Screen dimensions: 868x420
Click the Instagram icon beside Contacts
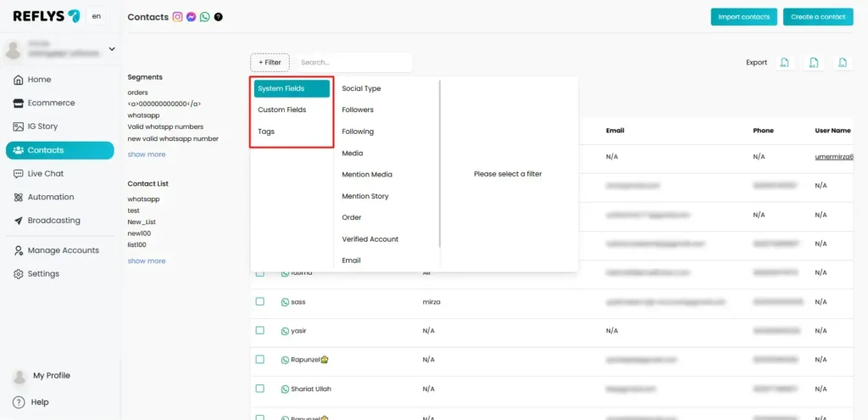coord(178,17)
